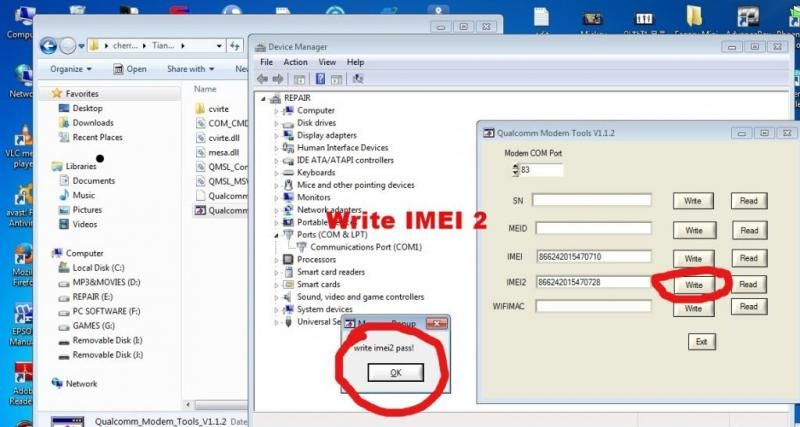The height and width of the screenshot is (427, 800).
Task: Select the Keyboards device icon
Action: 289,172
